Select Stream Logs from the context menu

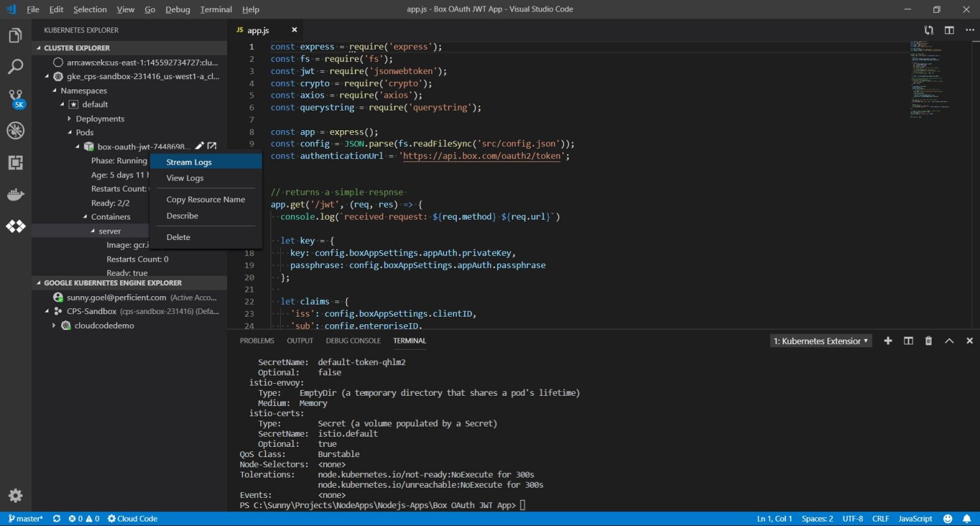click(x=189, y=162)
